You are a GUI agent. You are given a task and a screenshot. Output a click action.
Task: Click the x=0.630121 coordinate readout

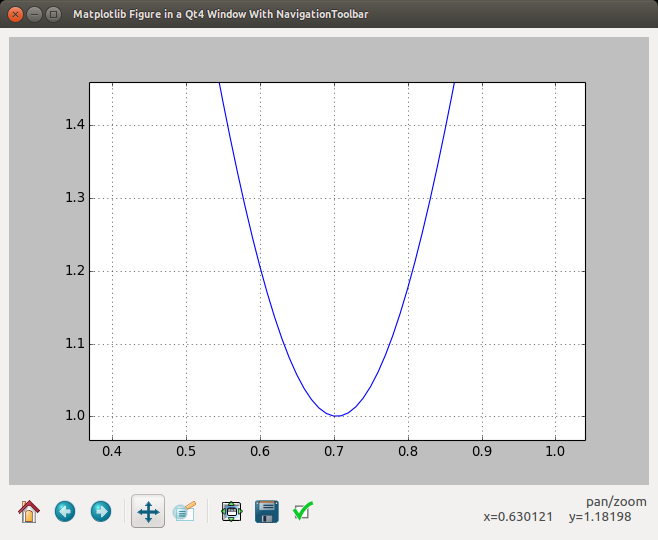[x=518, y=517]
